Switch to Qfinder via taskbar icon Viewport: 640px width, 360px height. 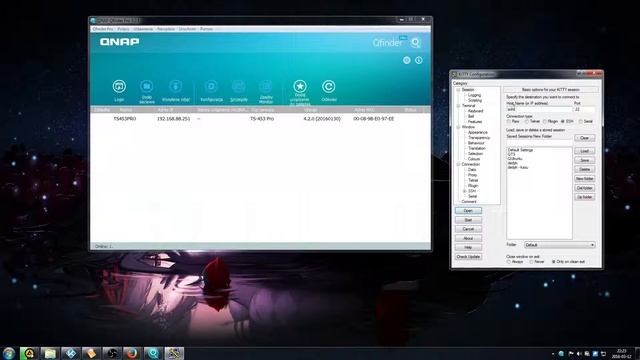pos(153,353)
